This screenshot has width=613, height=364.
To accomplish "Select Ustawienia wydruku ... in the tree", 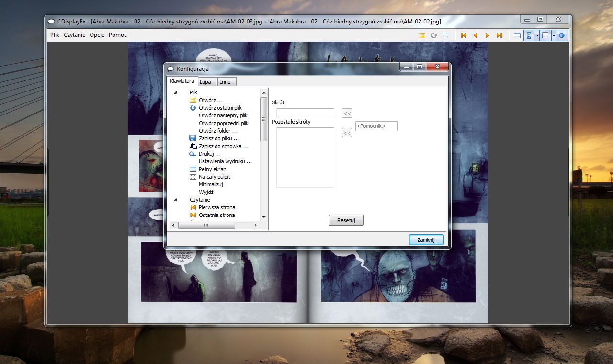I will 225,161.
